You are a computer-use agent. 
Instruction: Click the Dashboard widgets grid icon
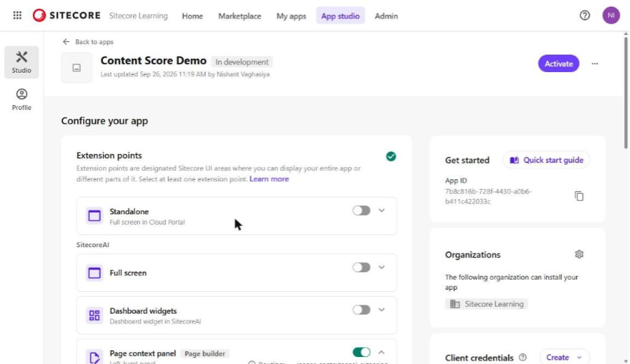click(x=94, y=316)
